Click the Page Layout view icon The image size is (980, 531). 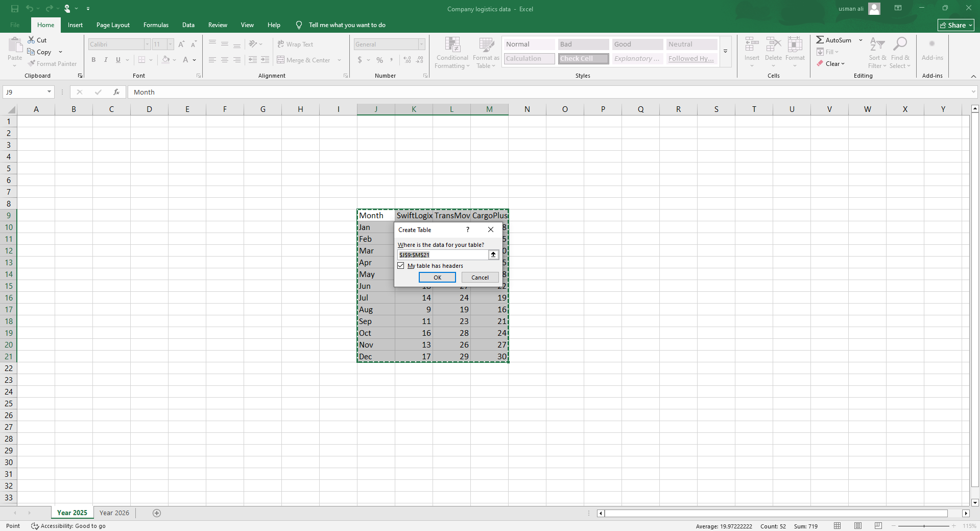(x=858, y=526)
